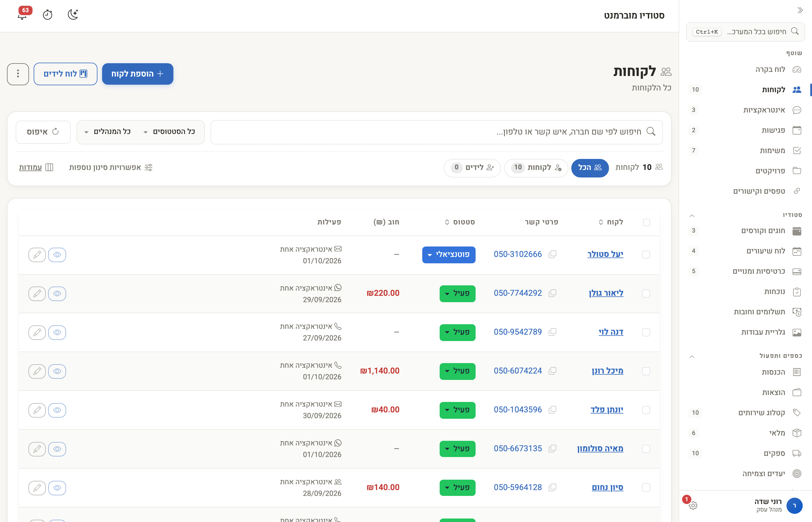Viewport: 812px width, 522px height.
Task: Select checkbox for ליאור גולן row
Action: (646, 293)
